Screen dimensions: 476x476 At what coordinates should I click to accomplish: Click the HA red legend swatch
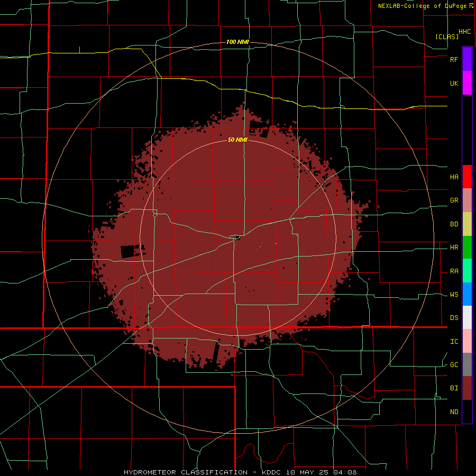(x=467, y=177)
